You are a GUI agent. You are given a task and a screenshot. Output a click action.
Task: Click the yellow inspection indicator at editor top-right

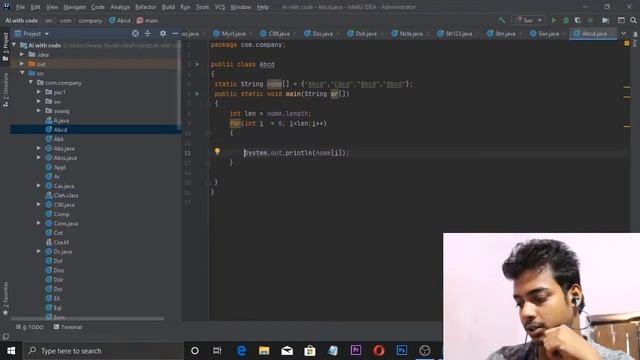[x=627, y=43]
